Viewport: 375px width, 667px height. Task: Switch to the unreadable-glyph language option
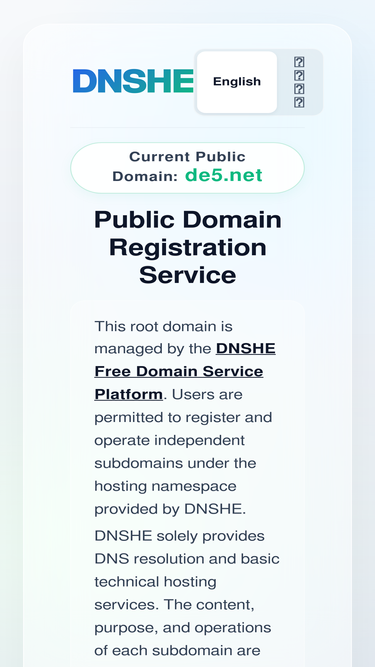coord(299,82)
